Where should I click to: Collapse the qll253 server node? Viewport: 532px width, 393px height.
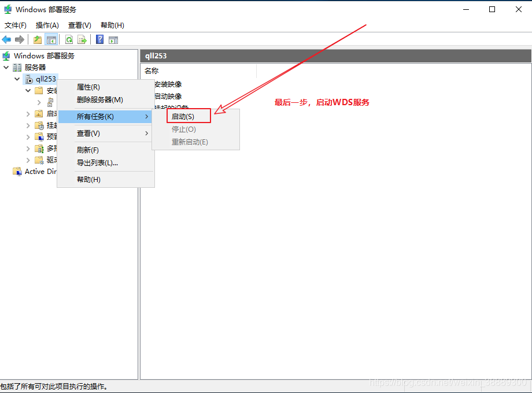click(17, 79)
